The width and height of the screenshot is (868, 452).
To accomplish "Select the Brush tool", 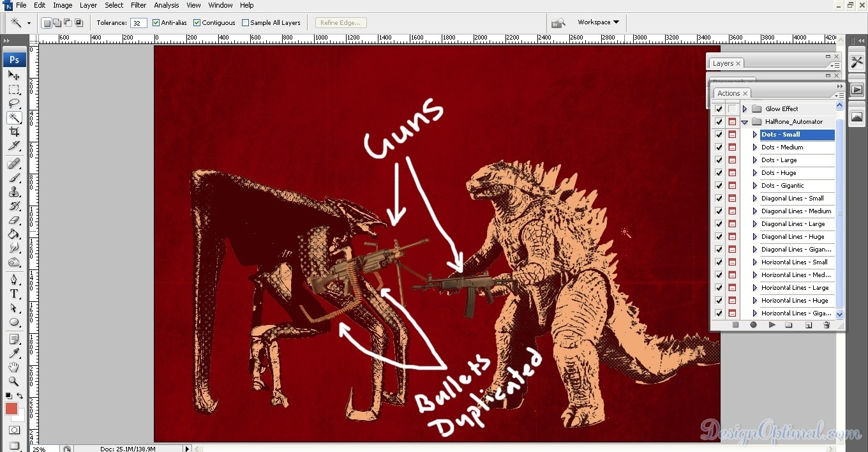I will (x=14, y=177).
